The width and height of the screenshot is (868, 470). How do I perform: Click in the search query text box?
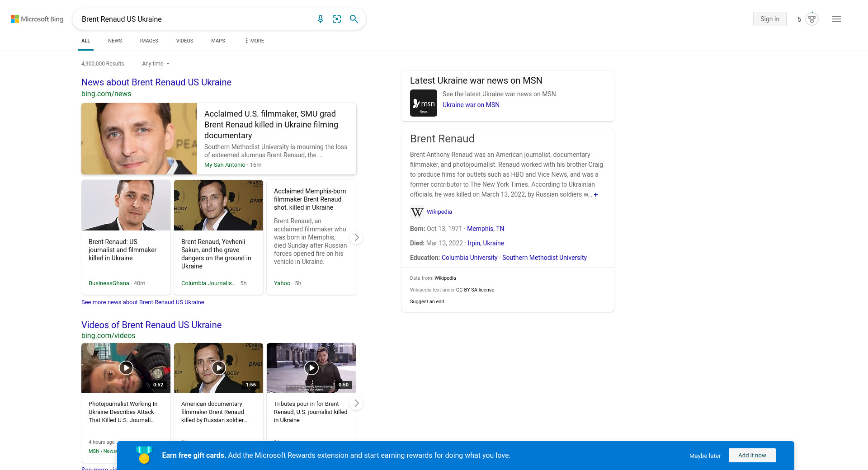(194, 19)
